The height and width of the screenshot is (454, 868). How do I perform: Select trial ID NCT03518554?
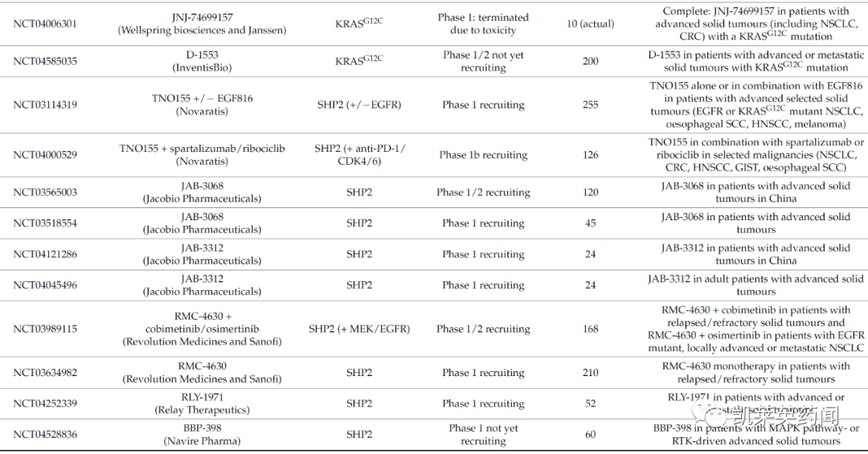45,223
